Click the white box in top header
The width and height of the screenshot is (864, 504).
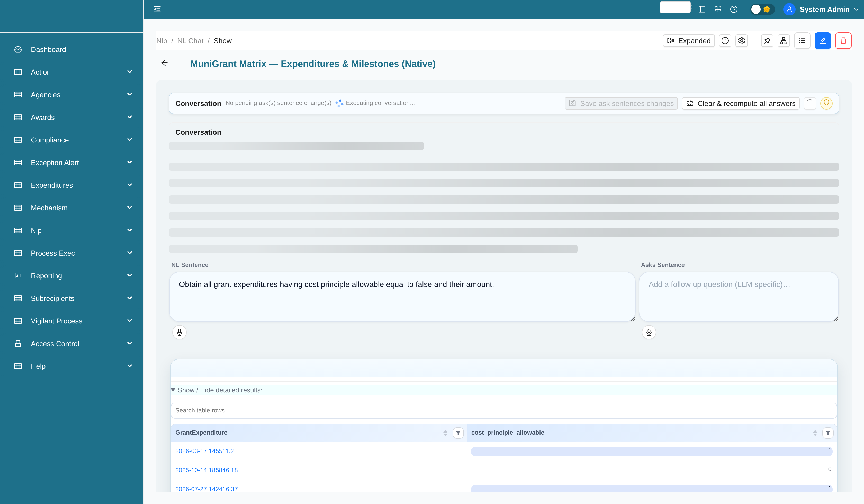pos(675,7)
